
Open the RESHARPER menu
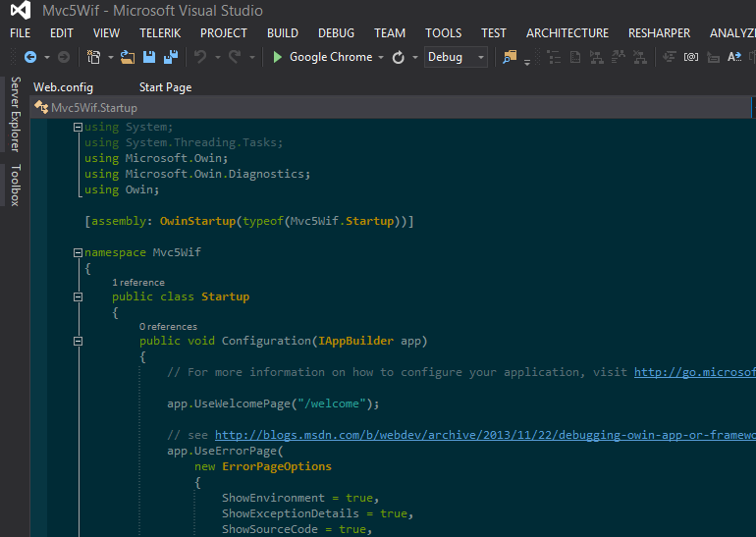click(x=659, y=33)
